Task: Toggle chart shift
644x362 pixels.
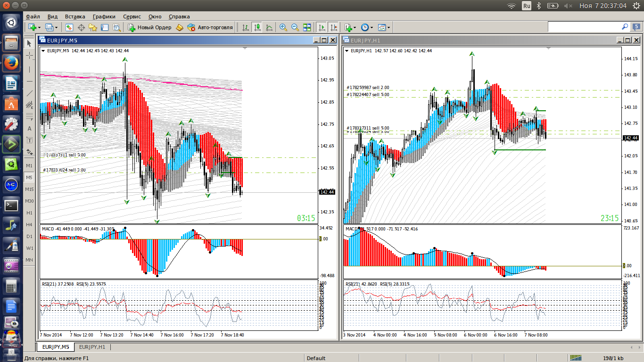Action: point(333,27)
